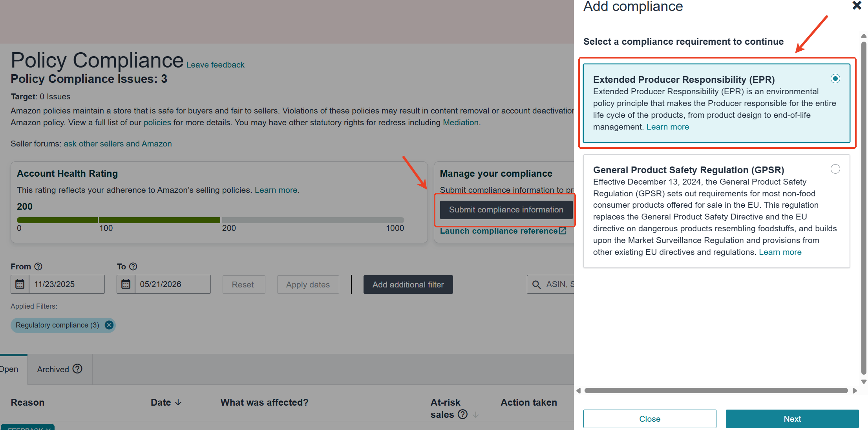Click Leave feedback link
The image size is (868, 430).
(x=215, y=65)
